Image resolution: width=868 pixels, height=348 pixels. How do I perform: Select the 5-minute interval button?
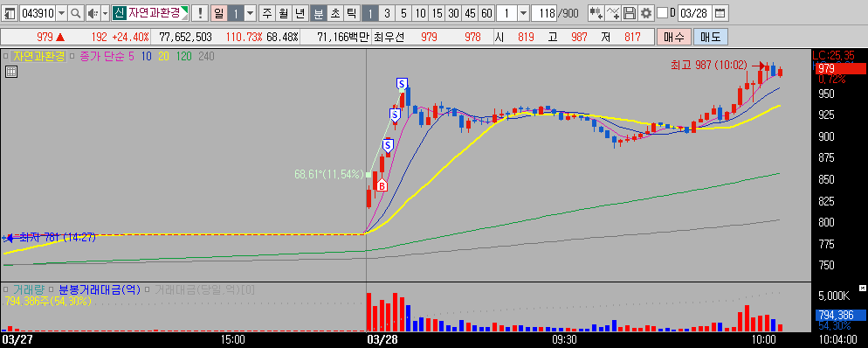(403, 13)
